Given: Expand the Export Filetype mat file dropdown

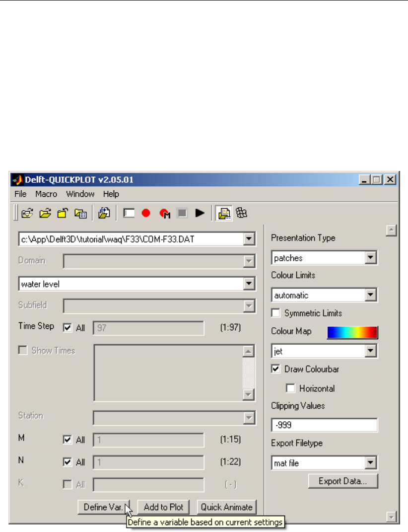Looking at the screenshot, I should pyautogui.click(x=371, y=463).
